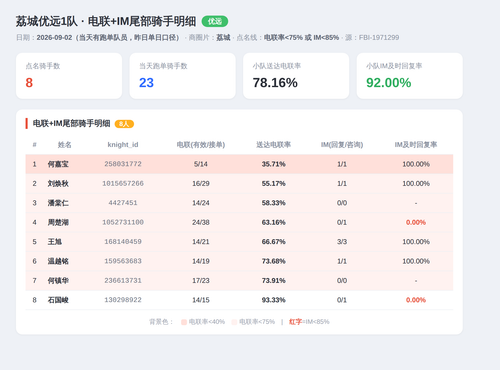Click knight_id 1015657266 of 刘焕秋
This screenshot has width=500, height=370.
pyautogui.click(x=123, y=183)
